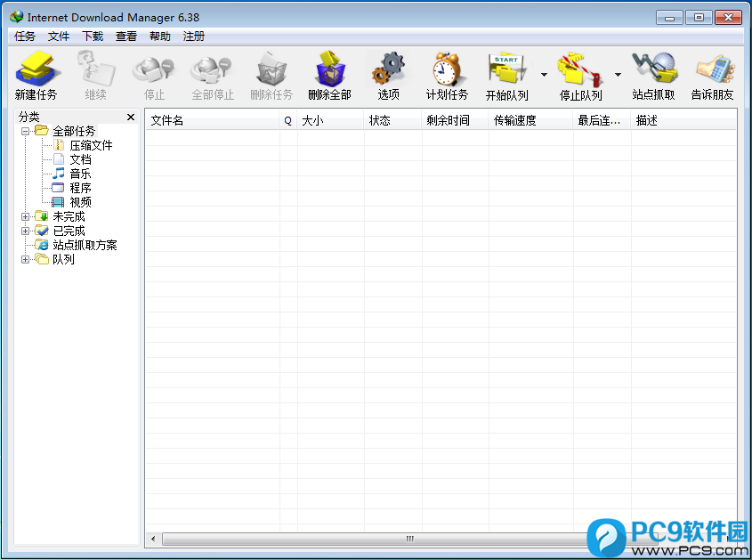Open the 开始队列 dropdown arrow
This screenshot has height=560, width=752.
[x=544, y=75]
